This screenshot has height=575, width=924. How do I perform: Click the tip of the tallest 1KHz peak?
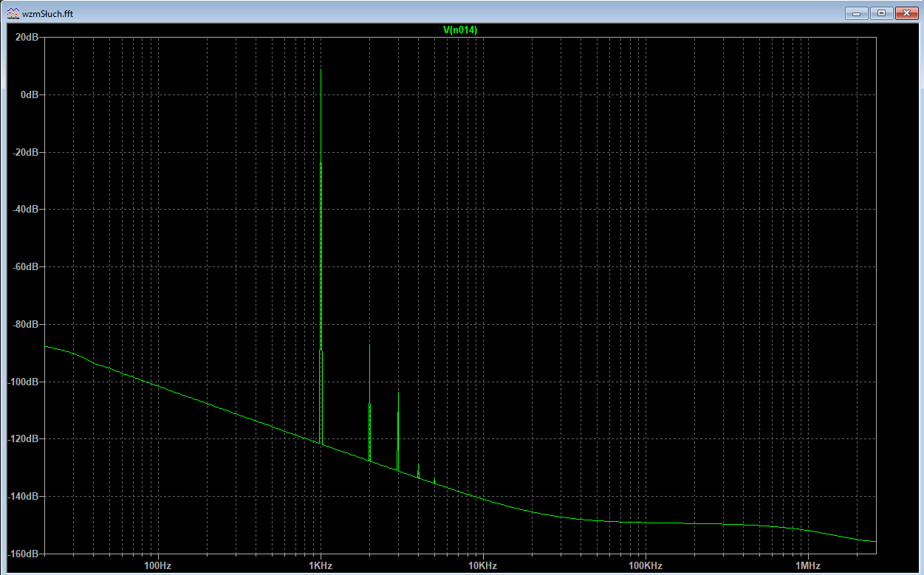(321, 71)
